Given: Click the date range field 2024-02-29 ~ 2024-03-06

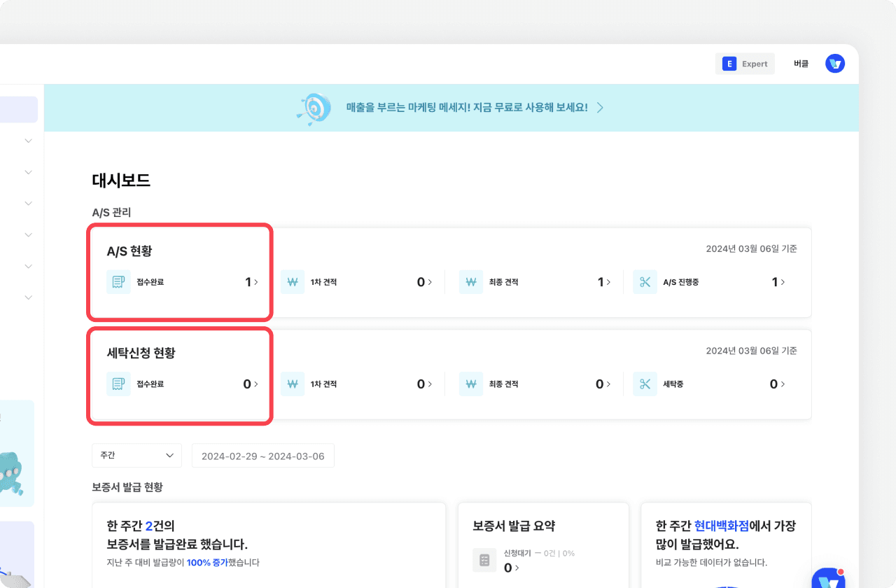Looking at the screenshot, I should [x=263, y=456].
